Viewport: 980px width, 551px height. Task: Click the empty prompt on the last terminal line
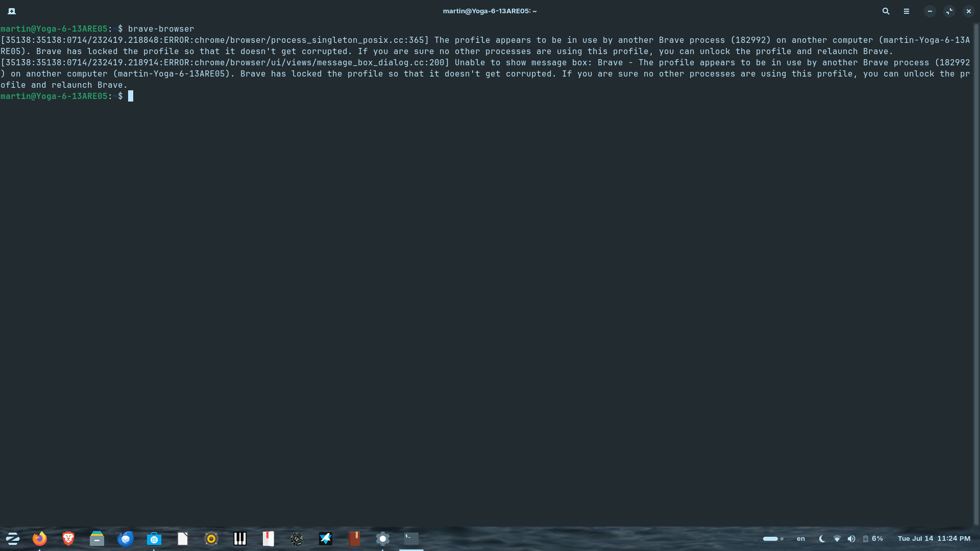(x=130, y=96)
